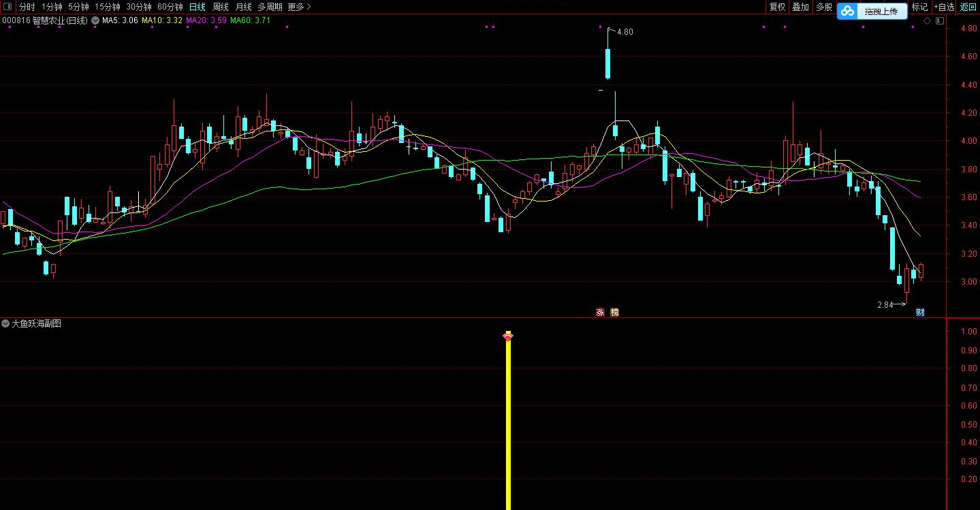Image resolution: width=980 pixels, height=510 pixels.
Task: Click the diamond icon above the price axis
Action: pos(927,21)
